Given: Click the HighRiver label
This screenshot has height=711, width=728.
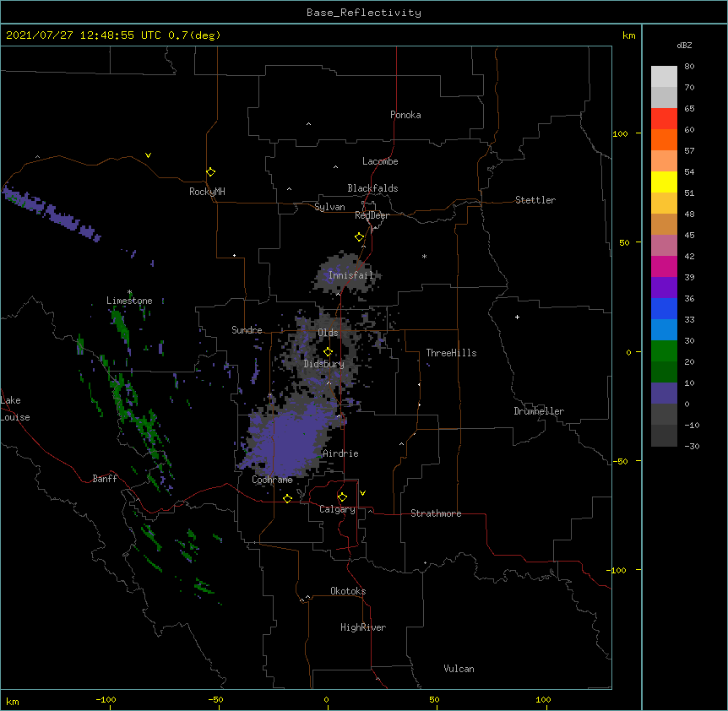Looking at the screenshot, I should pos(363,627).
